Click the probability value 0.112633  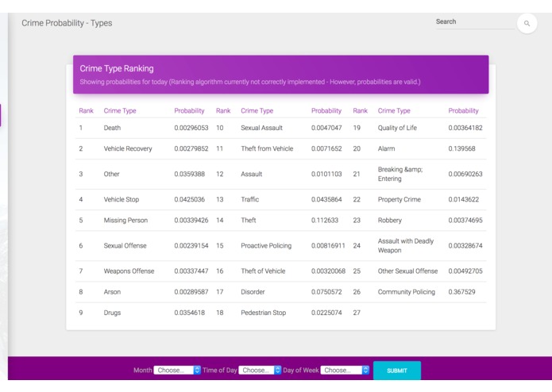[325, 221]
